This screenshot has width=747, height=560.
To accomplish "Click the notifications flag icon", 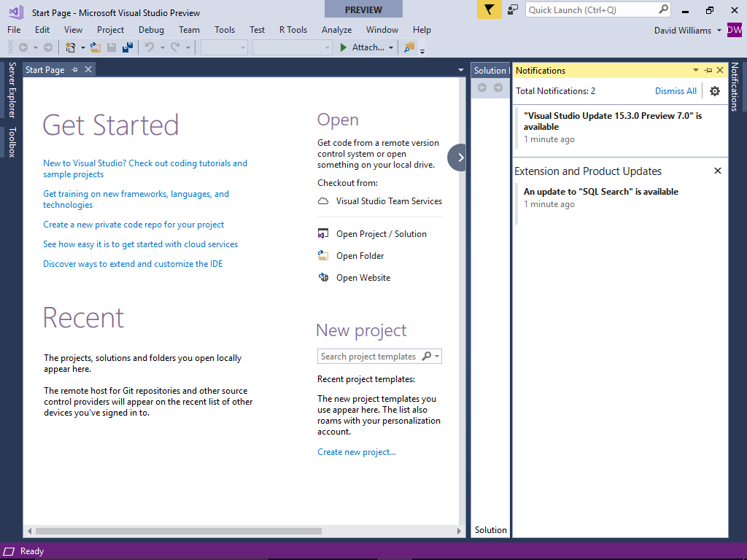I will coord(489,9).
